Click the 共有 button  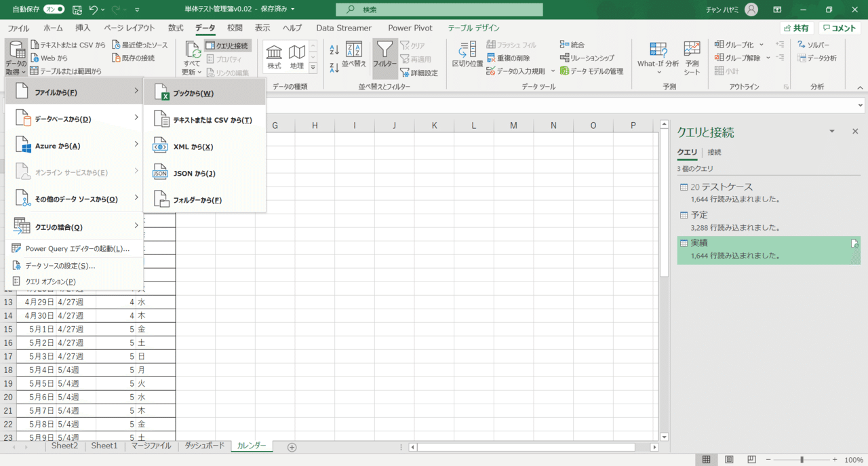pyautogui.click(x=796, y=28)
